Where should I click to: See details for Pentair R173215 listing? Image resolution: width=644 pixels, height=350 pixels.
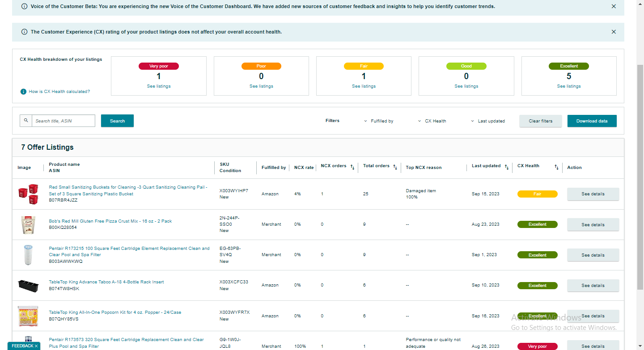(x=593, y=255)
